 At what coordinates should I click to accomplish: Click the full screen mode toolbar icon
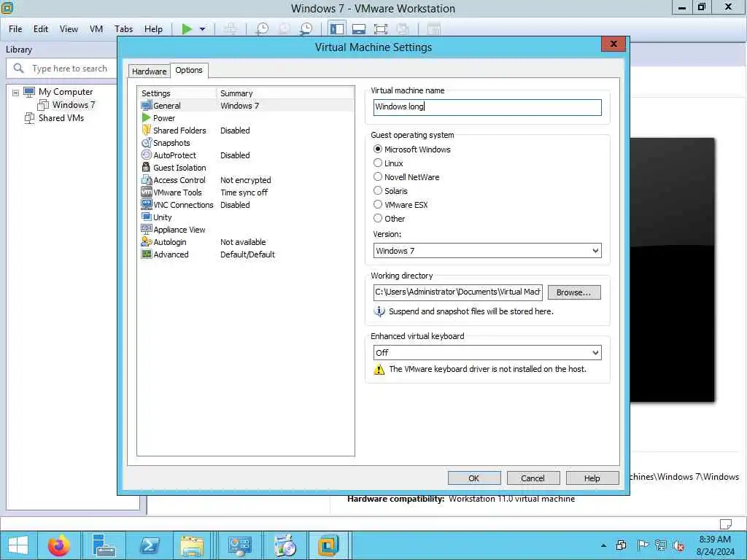point(381,29)
